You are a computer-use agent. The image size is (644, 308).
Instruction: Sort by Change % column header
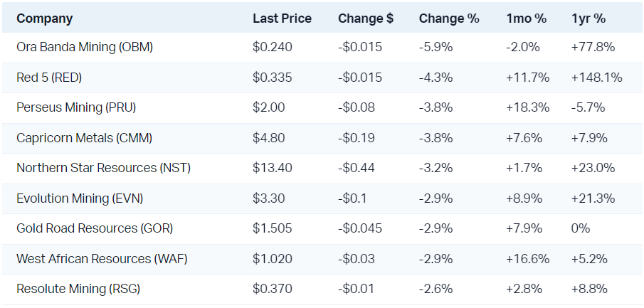click(x=449, y=18)
